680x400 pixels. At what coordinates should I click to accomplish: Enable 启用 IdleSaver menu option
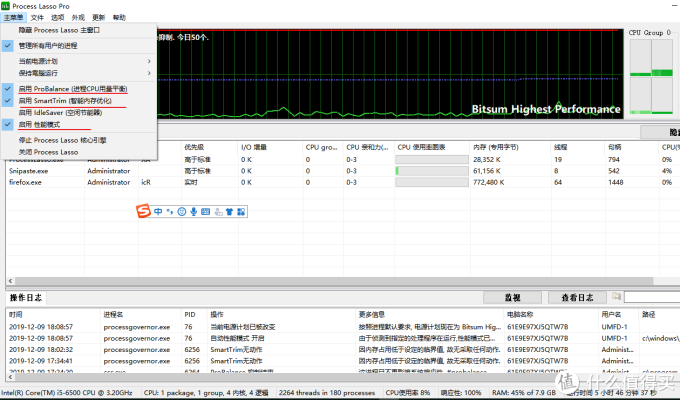click(x=78, y=112)
